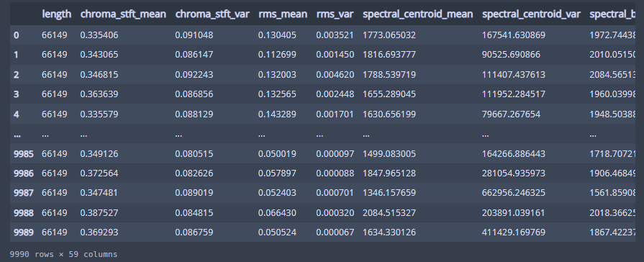Select row index 1
The height and width of the screenshot is (262, 644).
tap(17, 55)
